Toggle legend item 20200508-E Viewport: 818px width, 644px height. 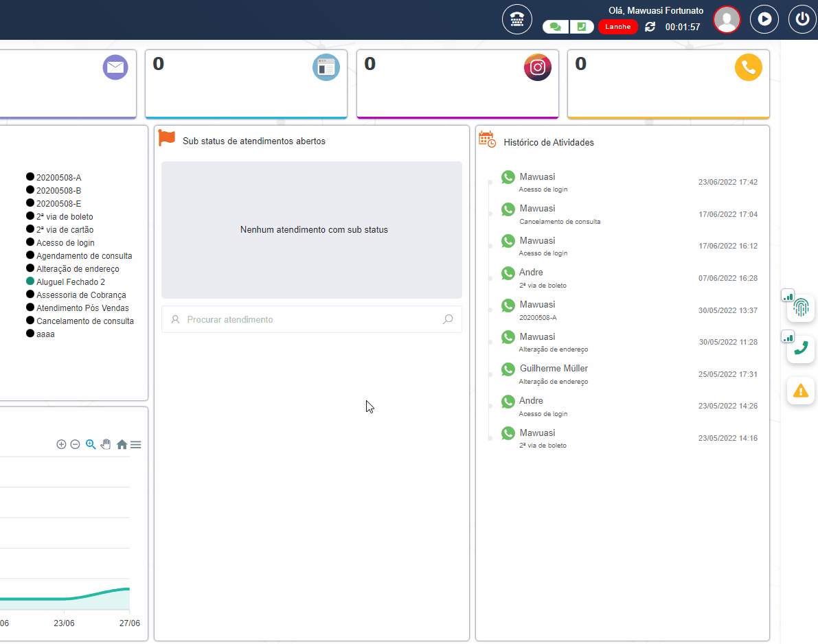pyautogui.click(x=54, y=203)
